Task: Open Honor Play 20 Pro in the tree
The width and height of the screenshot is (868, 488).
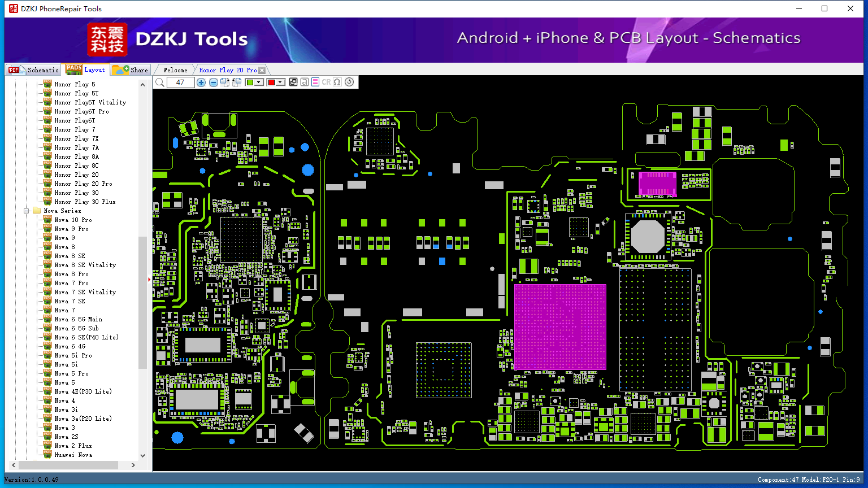Action: [83, 184]
